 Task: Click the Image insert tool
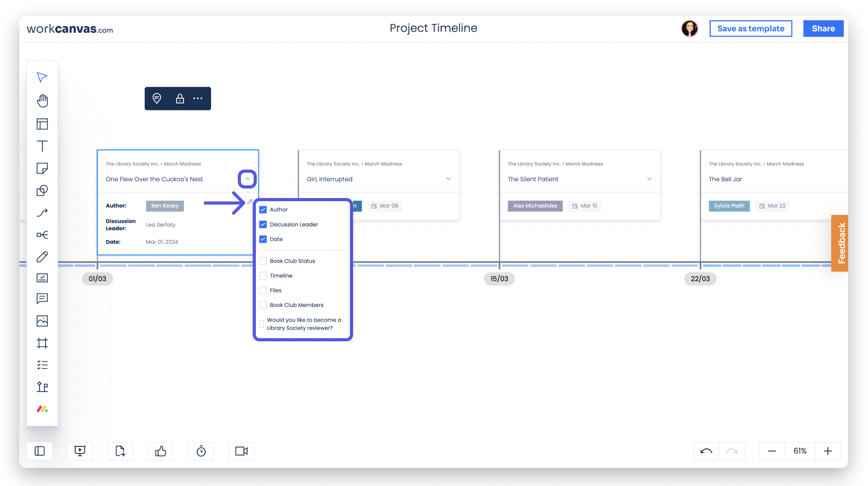pos(42,321)
